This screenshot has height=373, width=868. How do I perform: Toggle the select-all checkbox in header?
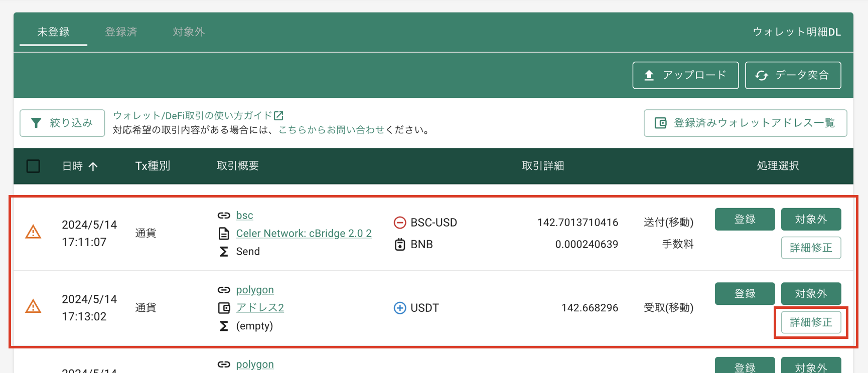[x=33, y=166]
